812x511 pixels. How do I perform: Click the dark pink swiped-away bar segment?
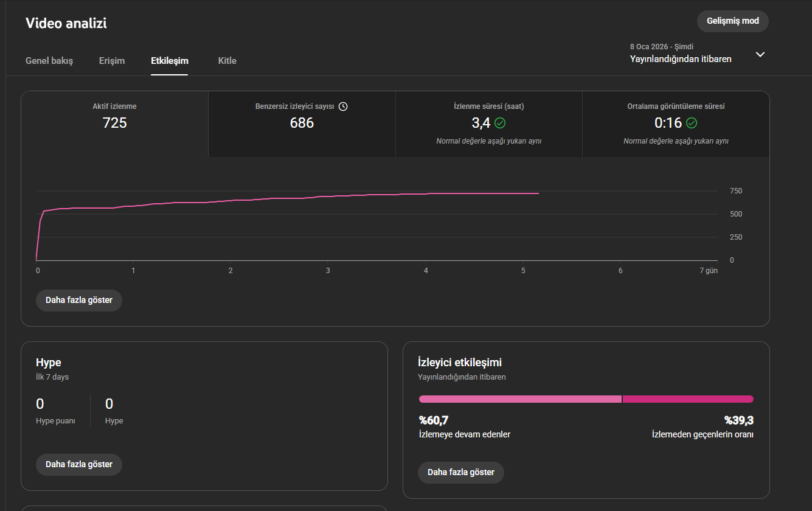pos(688,399)
